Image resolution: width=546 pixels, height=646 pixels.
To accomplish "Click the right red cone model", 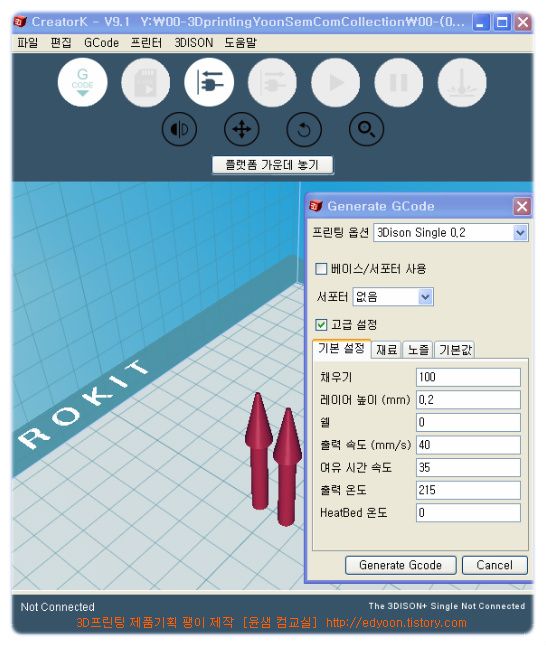I will pyautogui.click(x=287, y=468).
